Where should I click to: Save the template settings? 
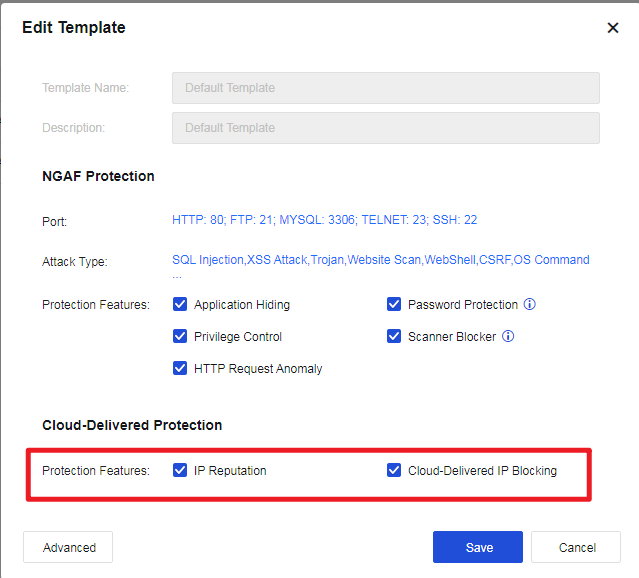pos(478,547)
